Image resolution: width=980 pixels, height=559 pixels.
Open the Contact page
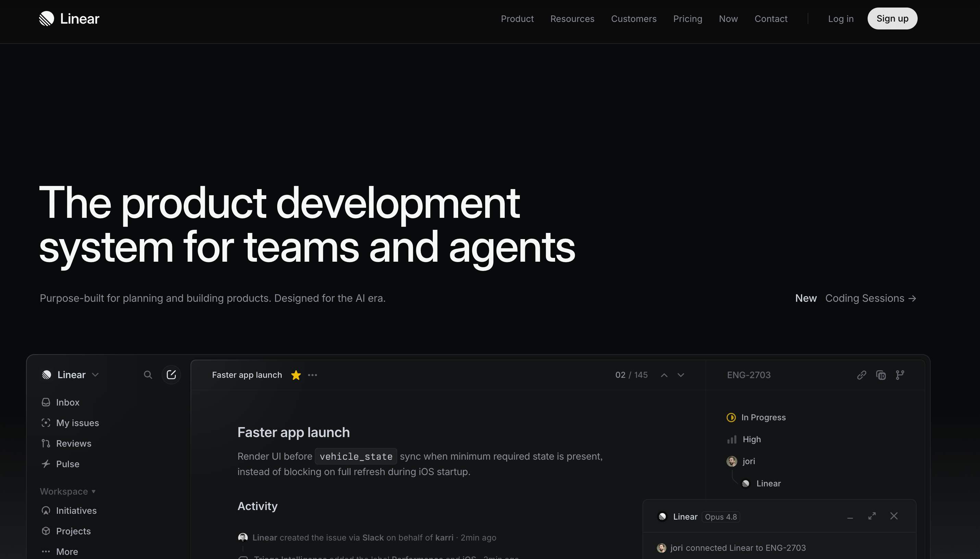771,18
